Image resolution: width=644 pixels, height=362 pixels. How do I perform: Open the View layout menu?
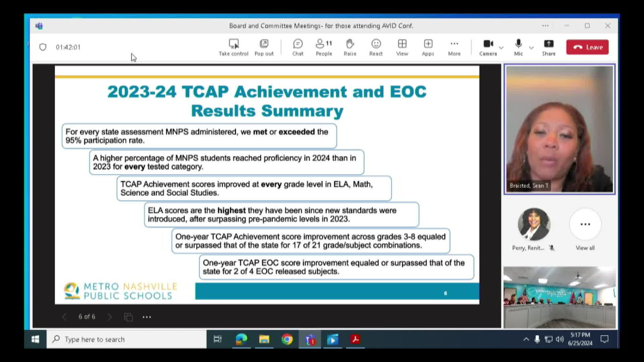(x=402, y=47)
